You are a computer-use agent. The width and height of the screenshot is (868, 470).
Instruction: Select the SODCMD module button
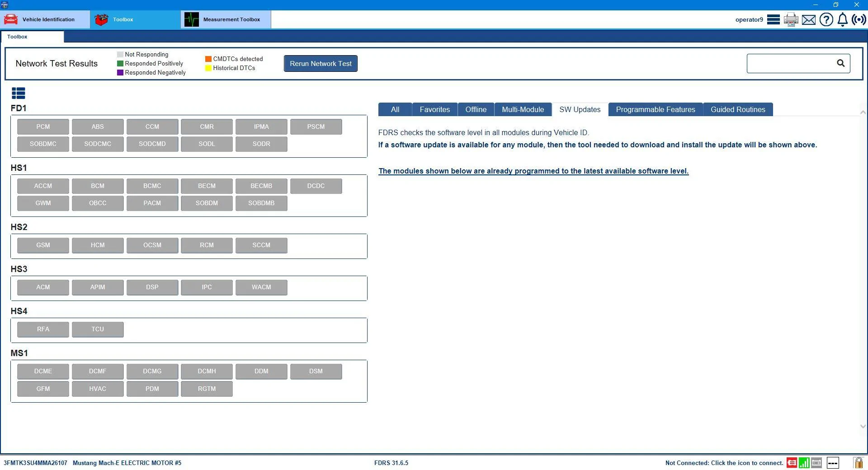point(152,144)
